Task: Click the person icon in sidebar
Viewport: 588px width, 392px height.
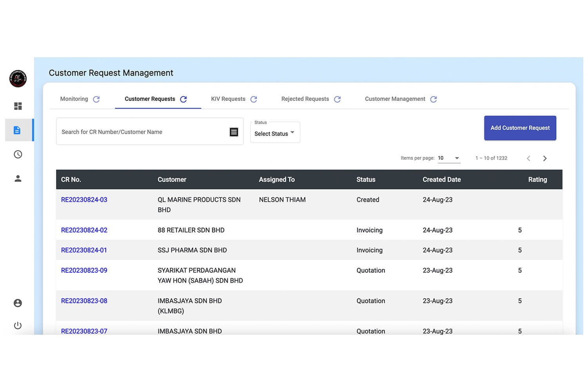Action: pyautogui.click(x=18, y=179)
